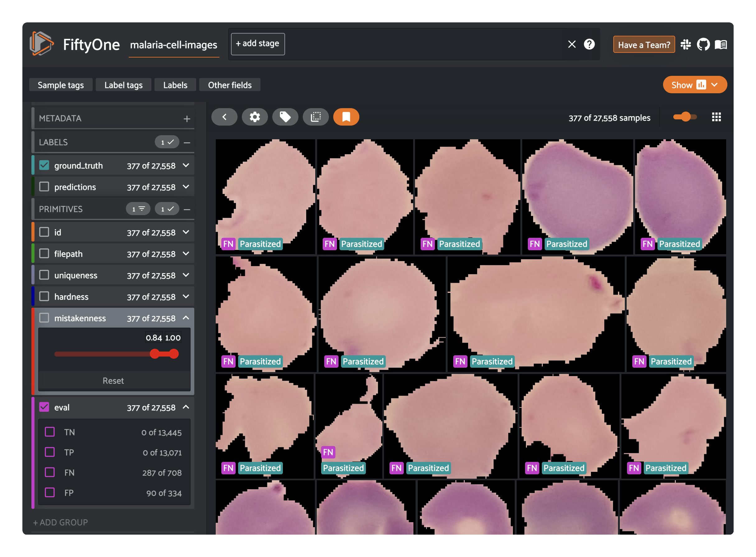Expand the uniqueness field chevron
The width and height of the screenshot is (756, 557).
186,275
